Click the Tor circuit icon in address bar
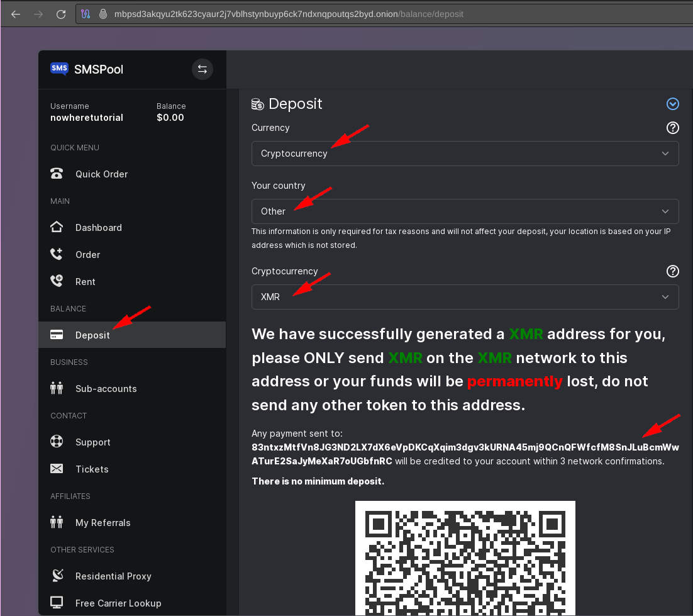The height and width of the screenshot is (616, 693). (x=86, y=14)
